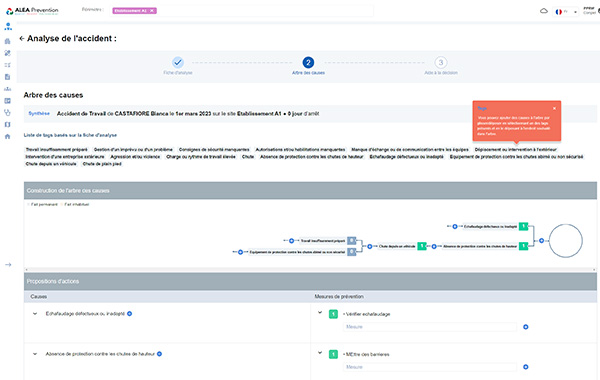Focus the Mesure field under Mettre des barrières
This screenshot has height=380, width=600.
point(430,367)
